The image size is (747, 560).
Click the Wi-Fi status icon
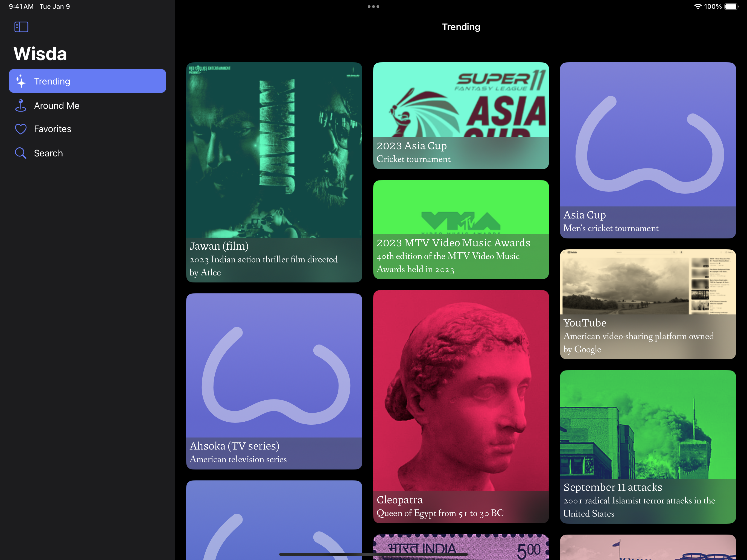pos(698,6)
